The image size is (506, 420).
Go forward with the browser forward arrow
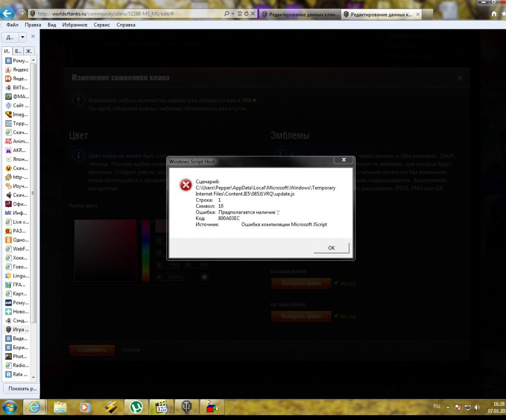pos(22,13)
